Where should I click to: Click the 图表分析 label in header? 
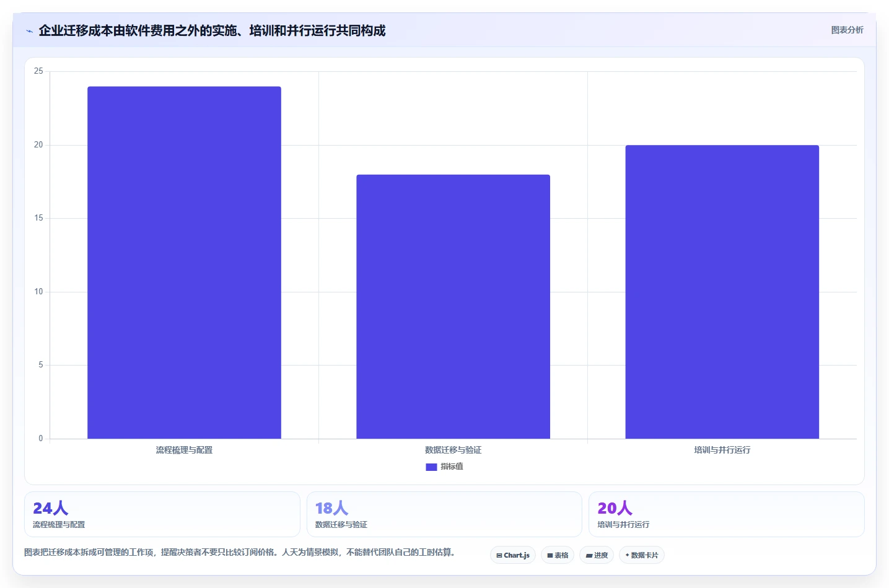click(x=847, y=30)
